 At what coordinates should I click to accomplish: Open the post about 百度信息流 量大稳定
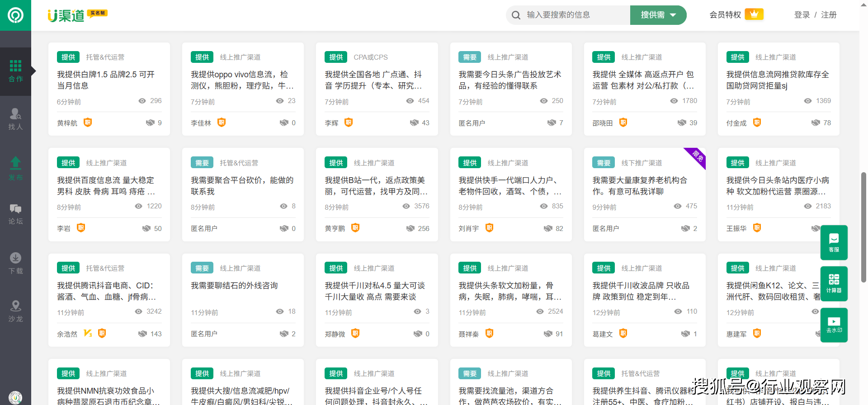point(105,186)
